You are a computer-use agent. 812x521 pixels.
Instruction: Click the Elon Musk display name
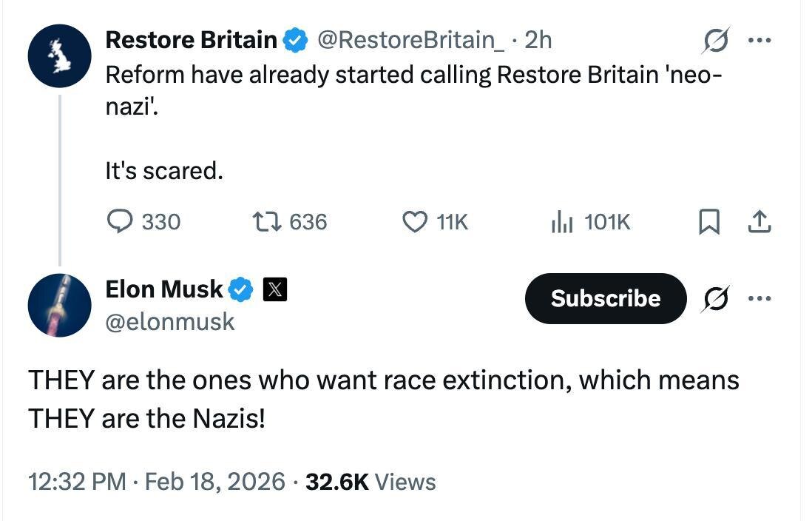coord(163,289)
